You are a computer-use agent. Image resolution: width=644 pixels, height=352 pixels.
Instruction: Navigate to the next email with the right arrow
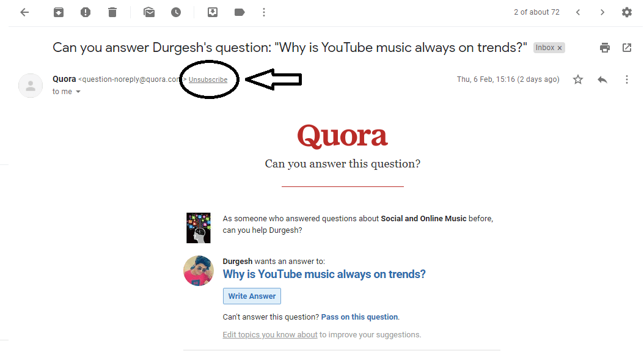pyautogui.click(x=602, y=12)
